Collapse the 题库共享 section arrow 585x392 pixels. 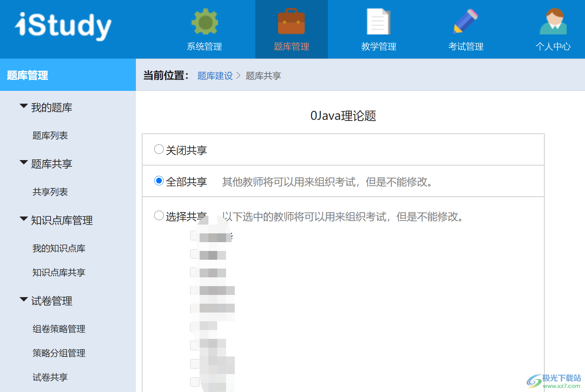[x=24, y=162]
